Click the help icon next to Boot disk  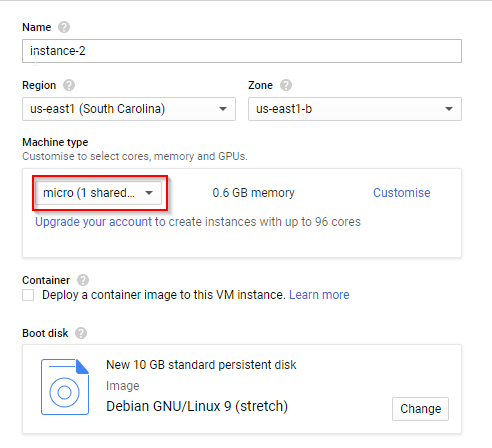81,333
